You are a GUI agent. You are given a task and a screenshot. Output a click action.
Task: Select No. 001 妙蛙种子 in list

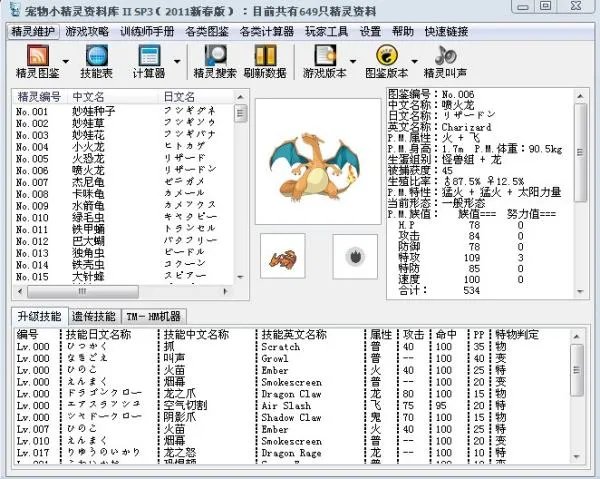pyautogui.click(x=122, y=111)
